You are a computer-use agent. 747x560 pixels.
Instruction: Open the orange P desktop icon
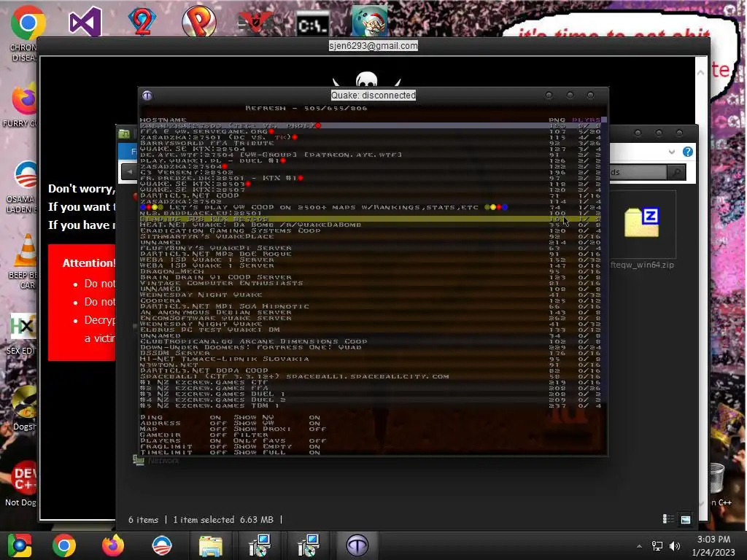coord(199,21)
